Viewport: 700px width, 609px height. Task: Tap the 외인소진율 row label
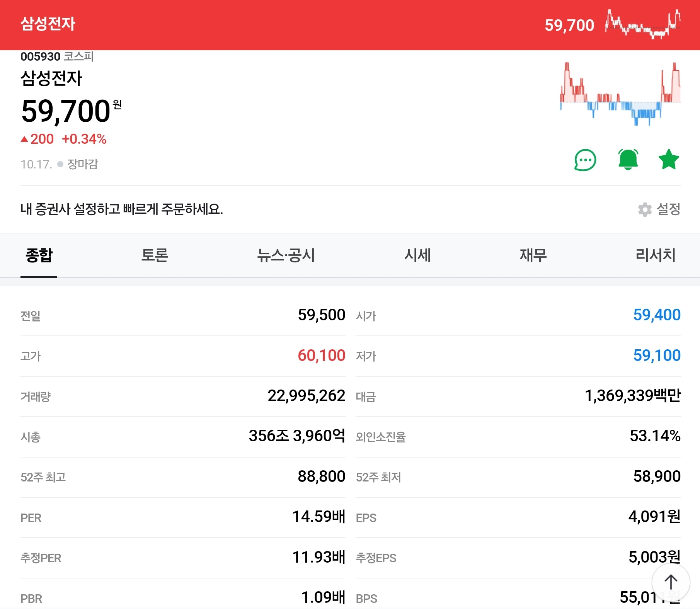click(x=381, y=437)
